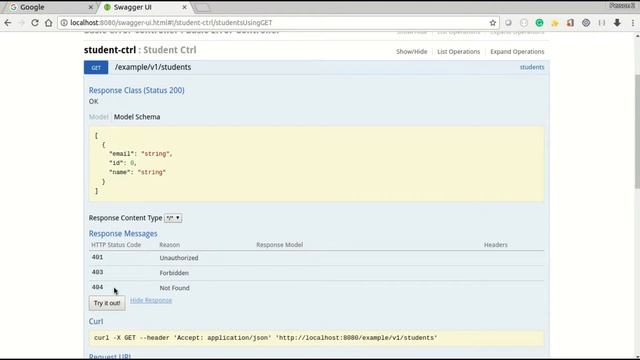Click the /example/v1/students path
This screenshot has width=640, height=360.
point(153,67)
